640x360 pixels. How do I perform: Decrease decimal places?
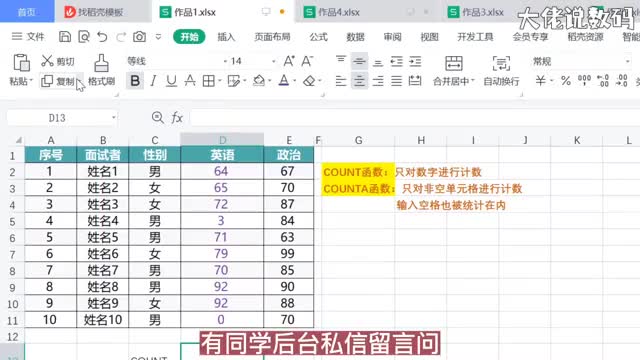[x=622, y=81]
